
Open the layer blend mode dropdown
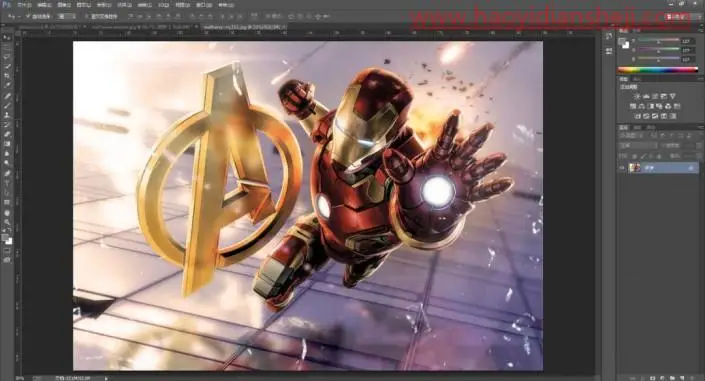coord(638,146)
